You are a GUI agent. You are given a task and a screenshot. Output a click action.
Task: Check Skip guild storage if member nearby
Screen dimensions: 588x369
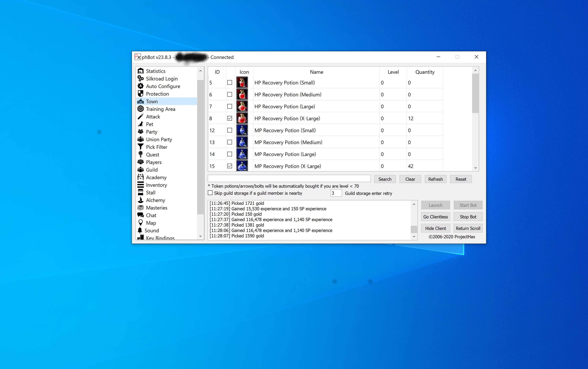click(x=210, y=193)
